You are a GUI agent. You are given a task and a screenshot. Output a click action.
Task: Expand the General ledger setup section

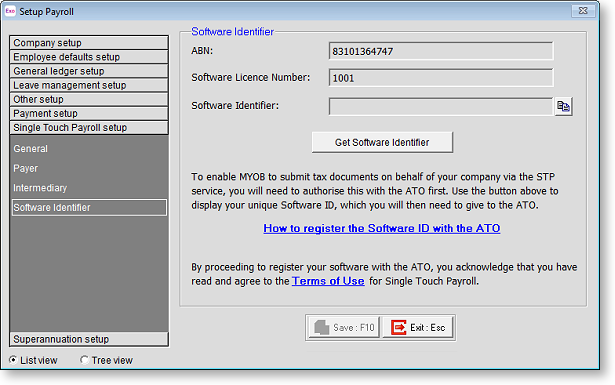(89, 71)
